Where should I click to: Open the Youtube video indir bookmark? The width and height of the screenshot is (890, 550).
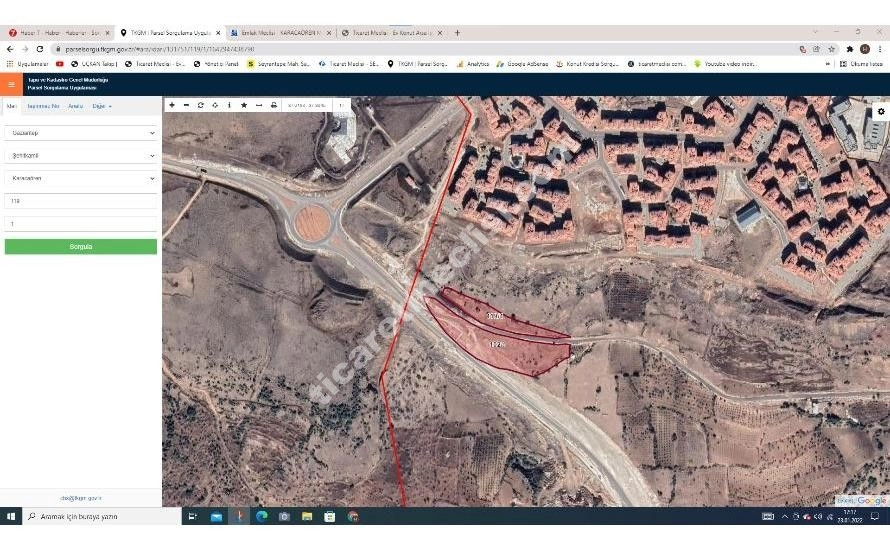pos(725,64)
